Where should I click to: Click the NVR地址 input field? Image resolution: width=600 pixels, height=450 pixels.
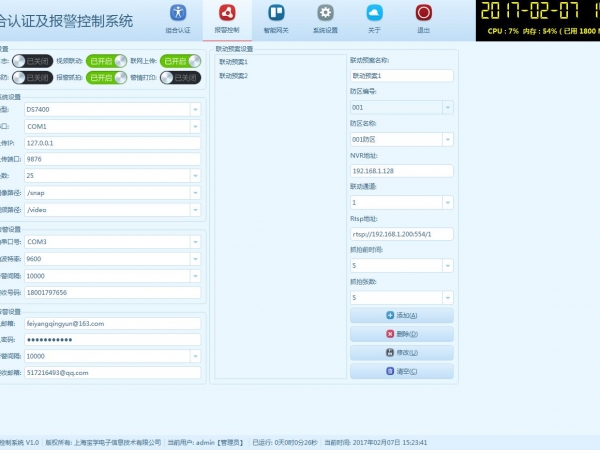pos(401,170)
